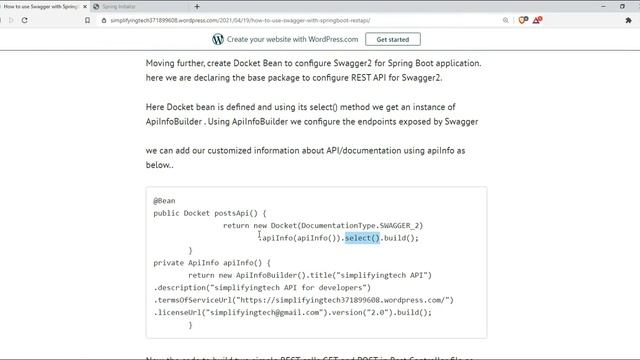Click the WordPress logo icon
The width and height of the screenshot is (640, 360).
click(218, 39)
